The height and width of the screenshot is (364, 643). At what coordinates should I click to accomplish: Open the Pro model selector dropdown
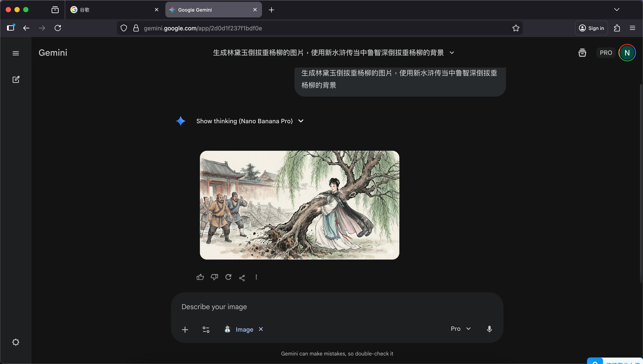click(x=461, y=329)
